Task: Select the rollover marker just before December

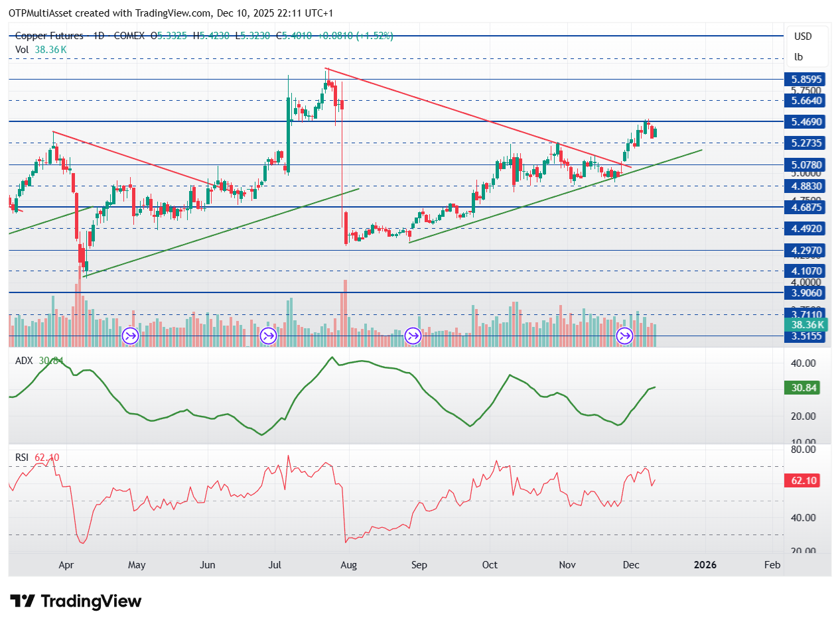Action: (x=624, y=336)
